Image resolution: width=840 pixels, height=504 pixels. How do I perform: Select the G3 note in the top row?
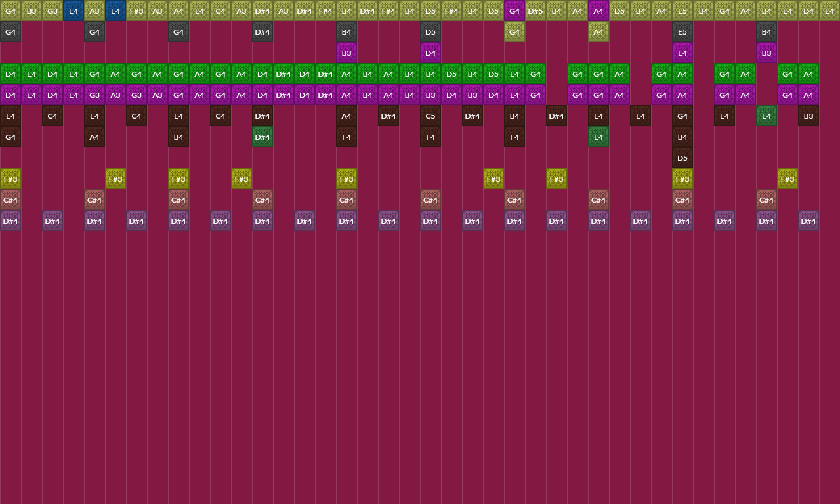(x=52, y=10)
